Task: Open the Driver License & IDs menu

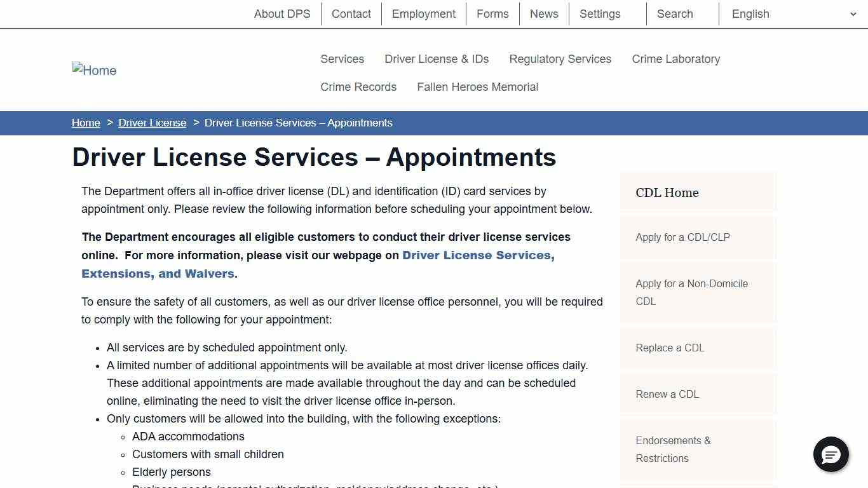Action: (x=437, y=58)
